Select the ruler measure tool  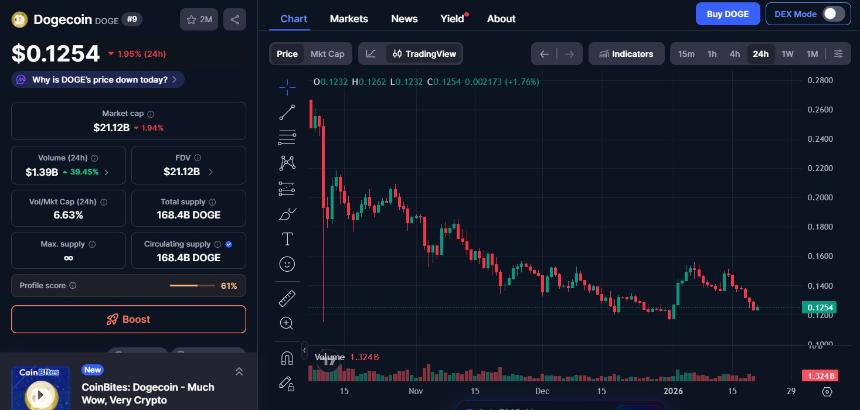click(287, 297)
